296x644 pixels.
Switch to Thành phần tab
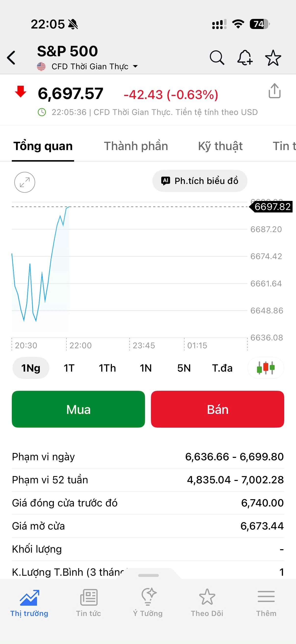pos(136,146)
